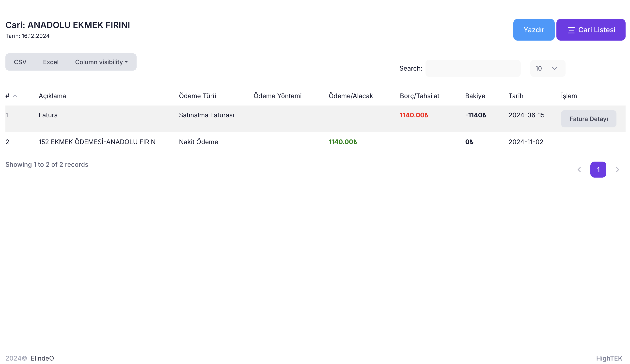Click Nakit Ödeme cell

(x=199, y=142)
